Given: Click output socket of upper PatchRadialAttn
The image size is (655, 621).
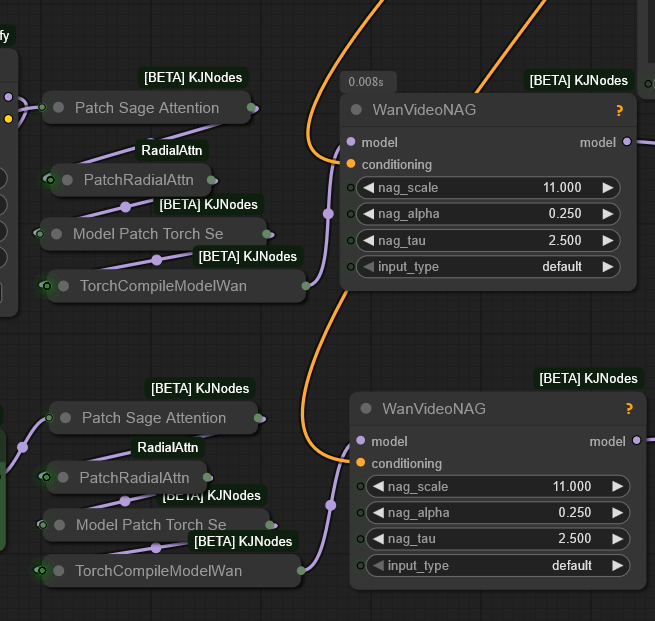Looking at the screenshot, I should tap(211, 180).
